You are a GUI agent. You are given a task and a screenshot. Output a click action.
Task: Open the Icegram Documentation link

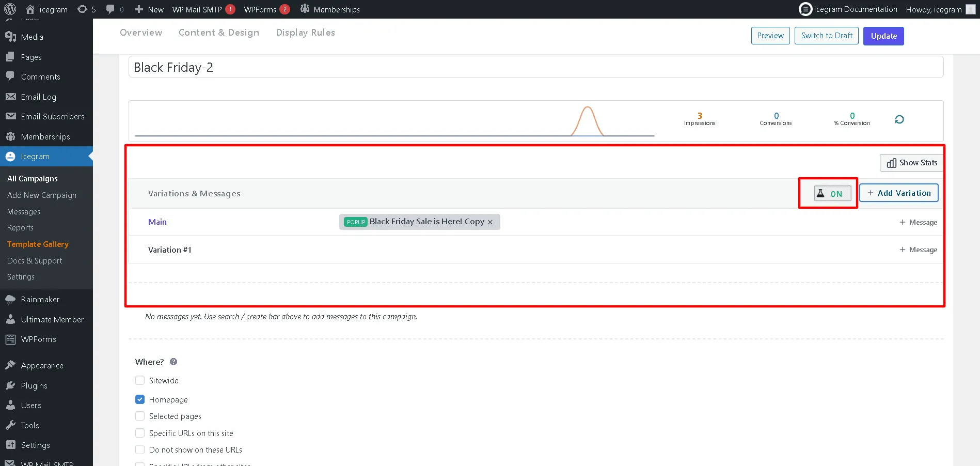pos(848,9)
